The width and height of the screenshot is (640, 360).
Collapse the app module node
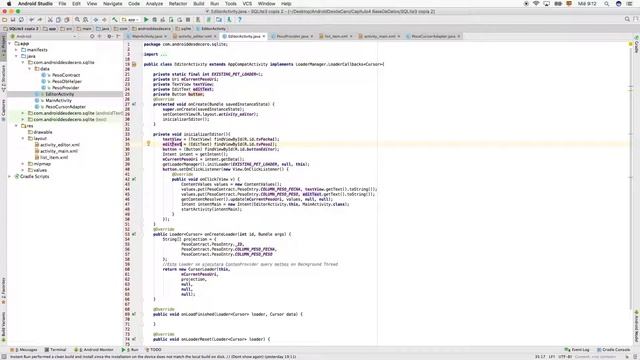(x=10, y=43)
